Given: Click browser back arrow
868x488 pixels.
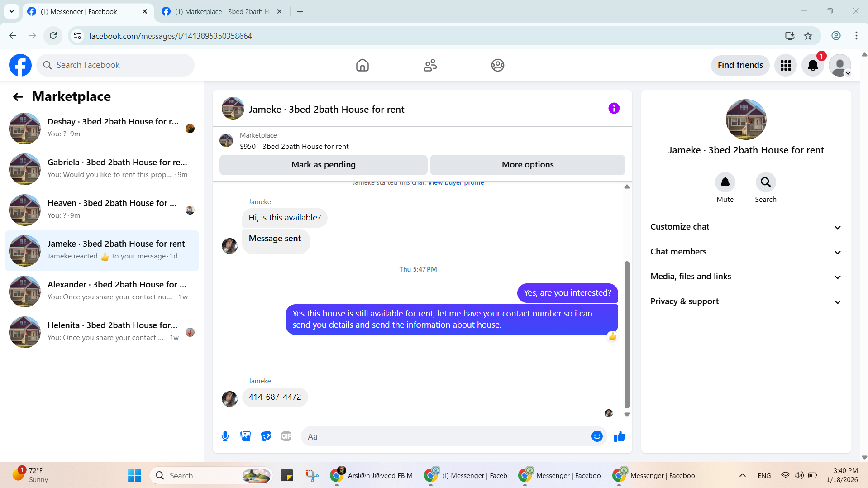Looking at the screenshot, I should point(13,36).
